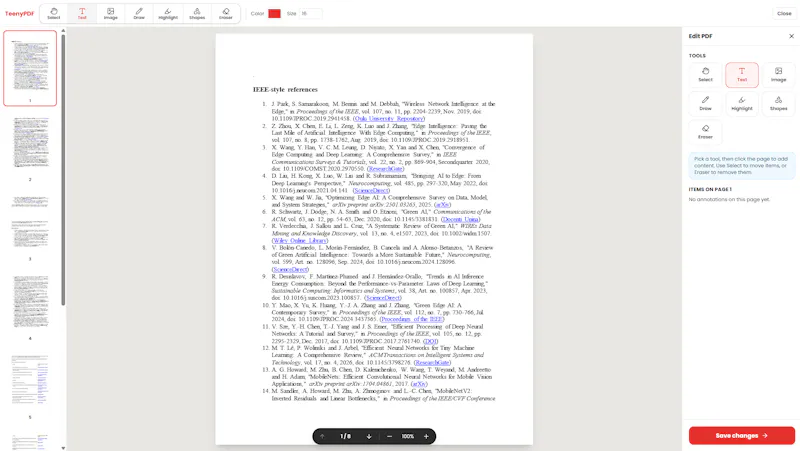Go to next page with down arrow
Viewport: 800px width, 451px height.
point(369,436)
